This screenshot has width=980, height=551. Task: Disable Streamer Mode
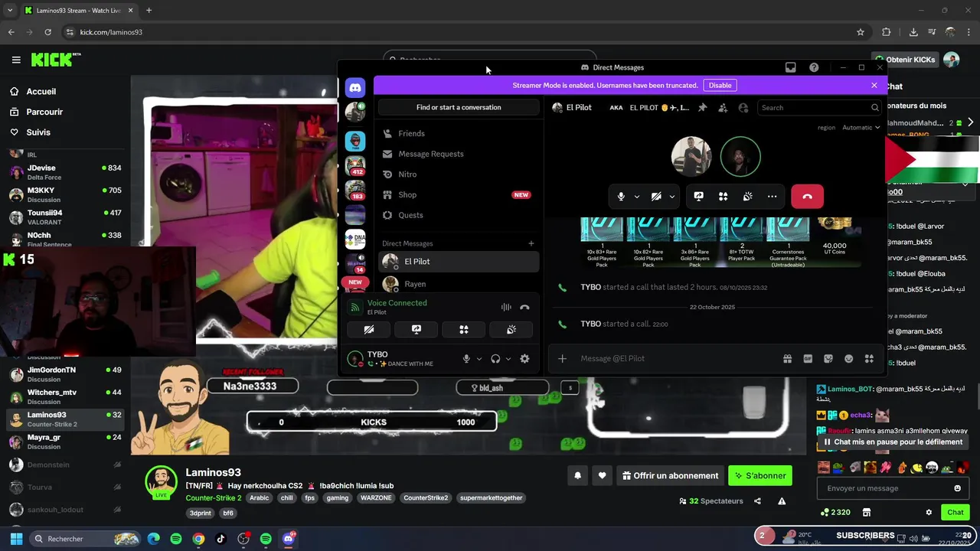pyautogui.click(x=720, y=85)
